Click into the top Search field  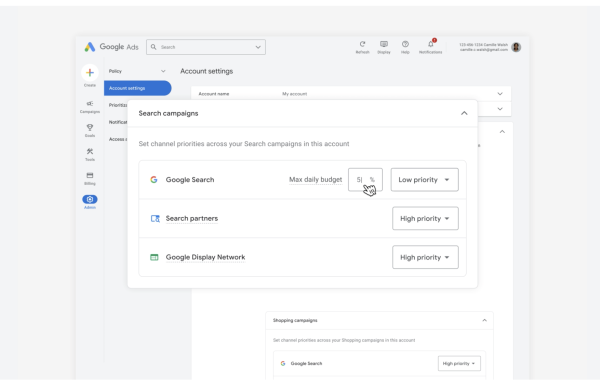click(205, 47)
